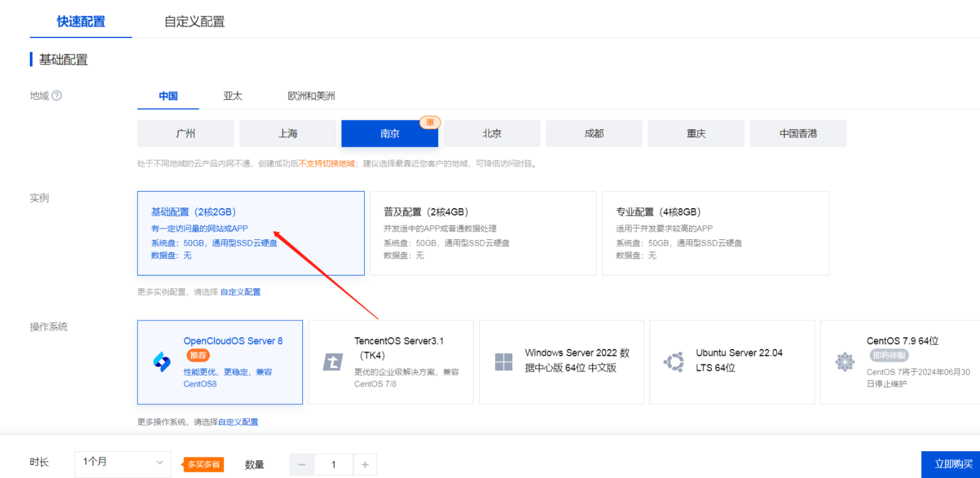This screenshot has width=980, height=478.
Task: Select Windows Server 2022 system card
Action: pos(561,362)
